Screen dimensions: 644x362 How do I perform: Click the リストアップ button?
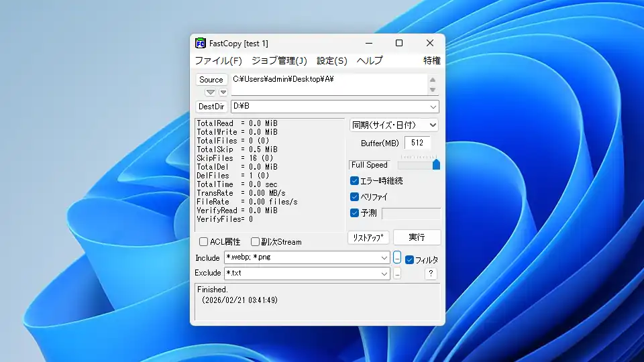pos(368,237)
